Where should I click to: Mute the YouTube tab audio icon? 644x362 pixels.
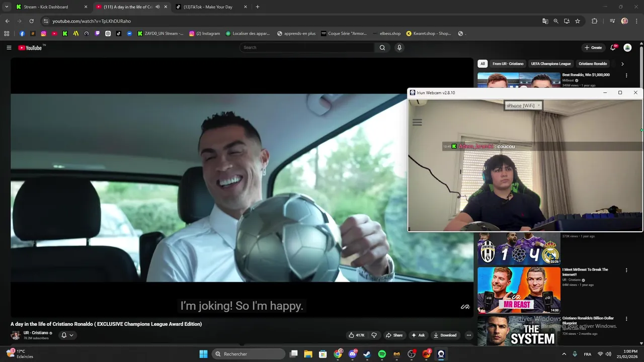157,7
